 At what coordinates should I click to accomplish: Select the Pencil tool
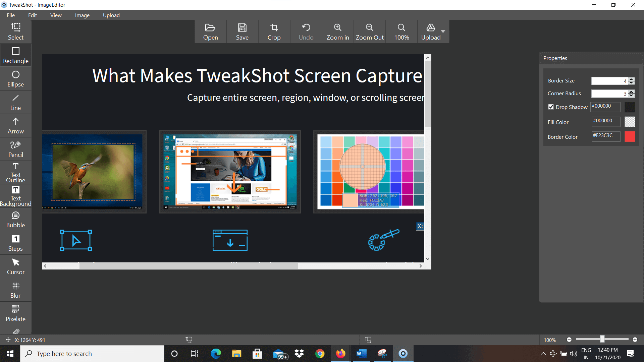tap(15, 148)
